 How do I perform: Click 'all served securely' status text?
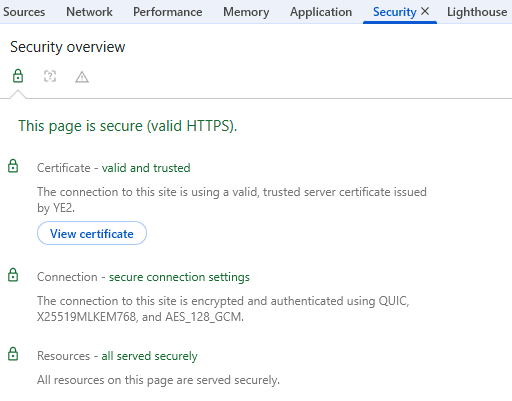[x=150, y=356]
